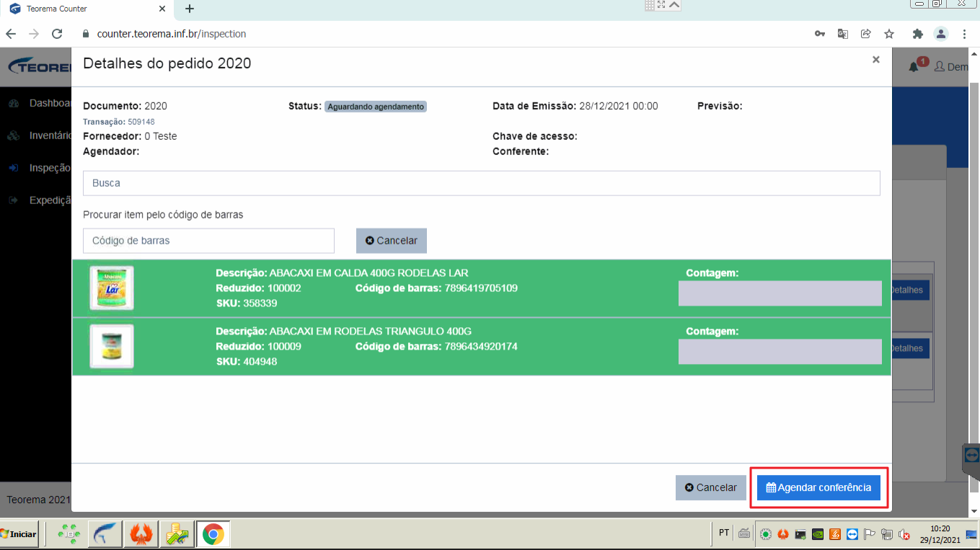Viewport: 980px width, 550px height.
Task: Click the network tray icon
Action: (x=887, y=534)
